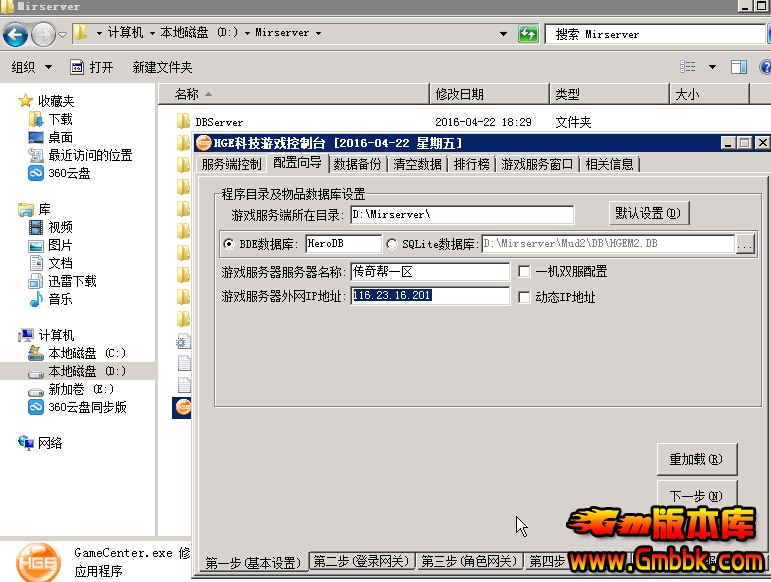Open the DBServer folder

[218, 122]
